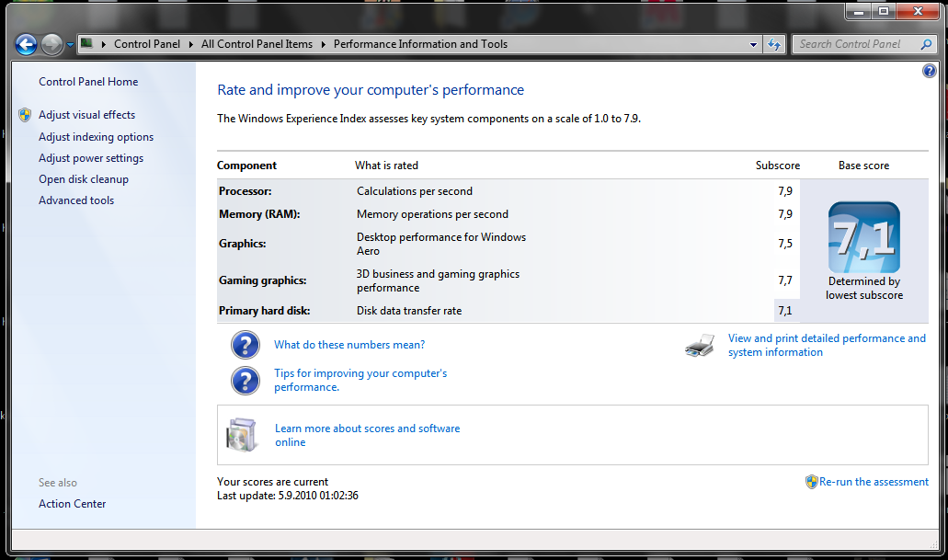Go to Control Panel Home
Screen dimensions: 948x560
88,82
